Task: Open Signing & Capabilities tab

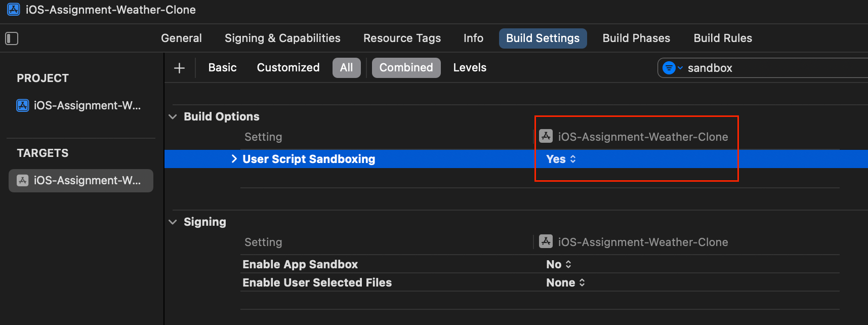Action: click(x=282, y=38)
